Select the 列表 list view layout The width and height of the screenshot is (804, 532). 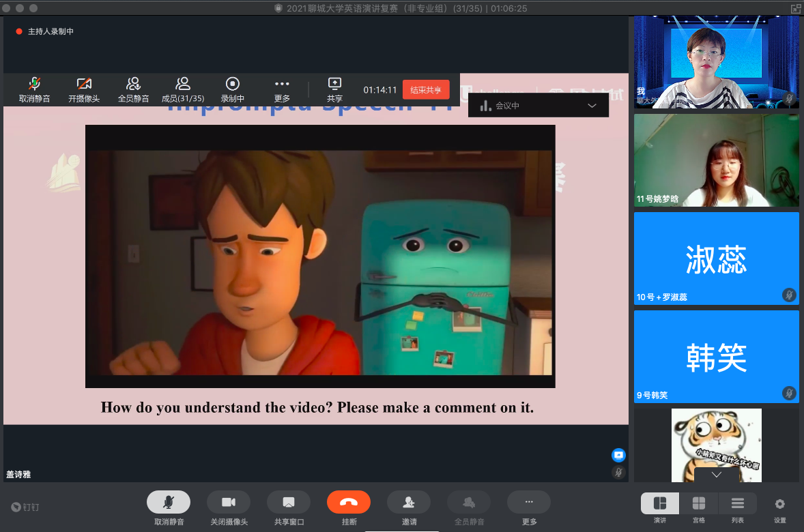(737, 503)
